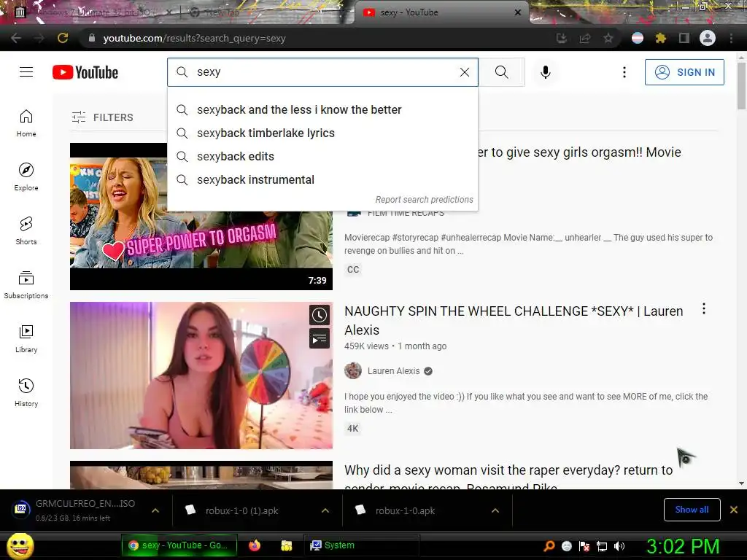The image size is (747, 560).
Task: Click the magnifier search button
Action: [502, 72]
